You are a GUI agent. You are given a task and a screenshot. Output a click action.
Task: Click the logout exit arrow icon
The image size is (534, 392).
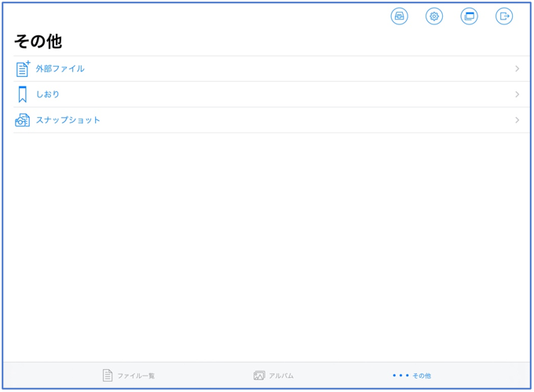click(x=504, y=16)
